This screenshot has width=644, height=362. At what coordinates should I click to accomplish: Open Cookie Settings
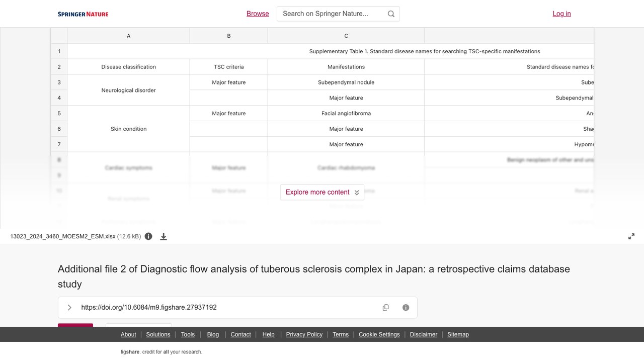(379, 334)
